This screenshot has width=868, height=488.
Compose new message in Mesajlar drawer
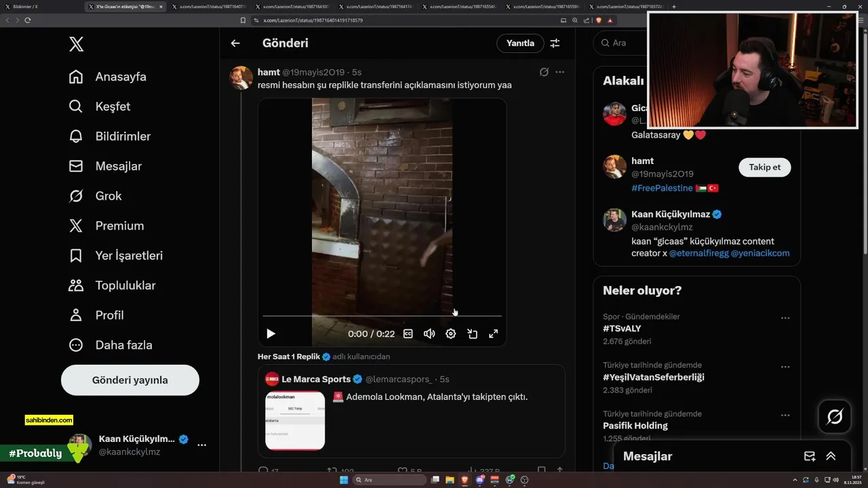click(x=810, y=456)
